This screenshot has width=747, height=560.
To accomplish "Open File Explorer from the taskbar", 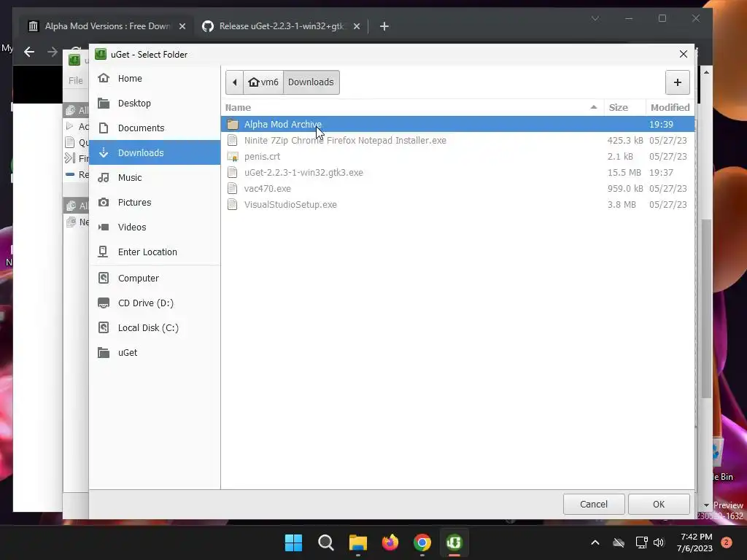I will click(x=357, y=542).
